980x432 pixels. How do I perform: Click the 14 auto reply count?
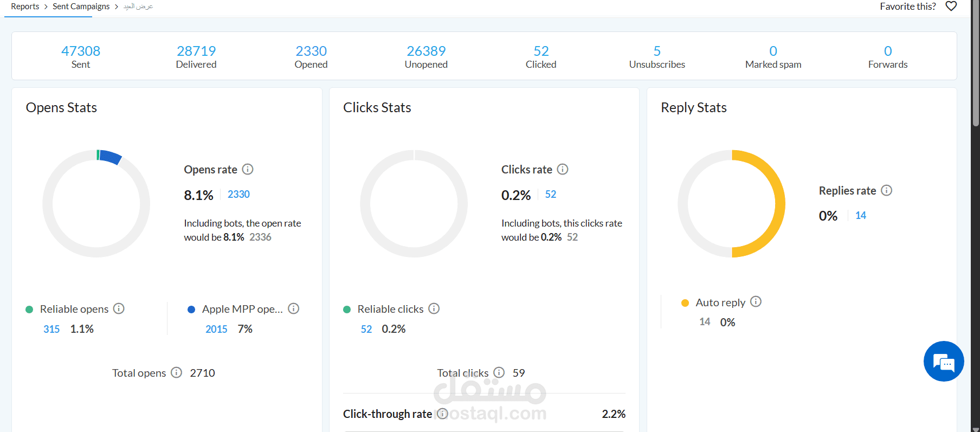(x=705, y=322)
